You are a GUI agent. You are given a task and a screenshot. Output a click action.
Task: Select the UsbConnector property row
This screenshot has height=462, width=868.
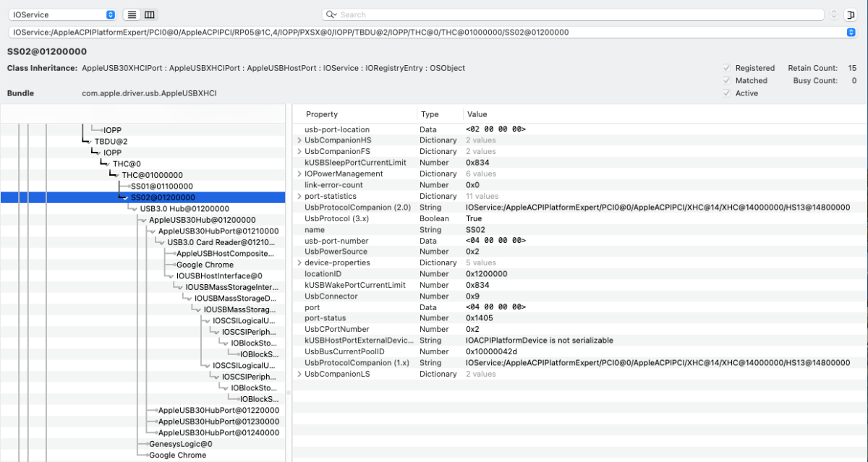click(331, 296)
